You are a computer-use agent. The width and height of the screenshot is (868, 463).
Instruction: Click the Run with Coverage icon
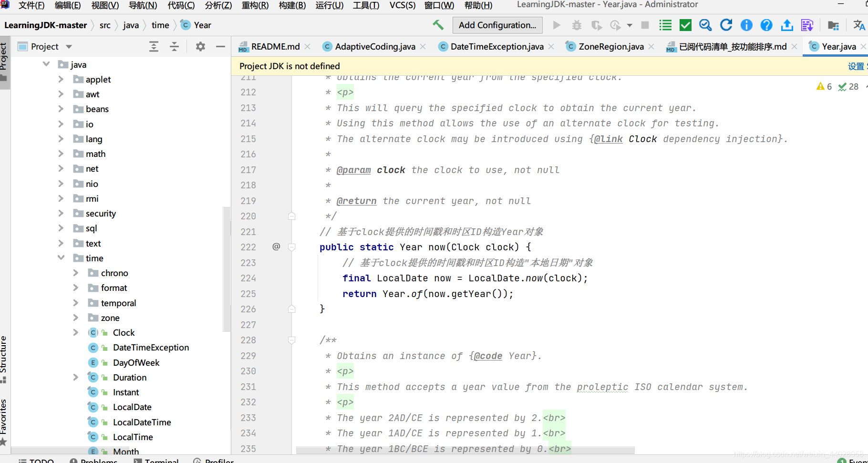pos(596,25)
